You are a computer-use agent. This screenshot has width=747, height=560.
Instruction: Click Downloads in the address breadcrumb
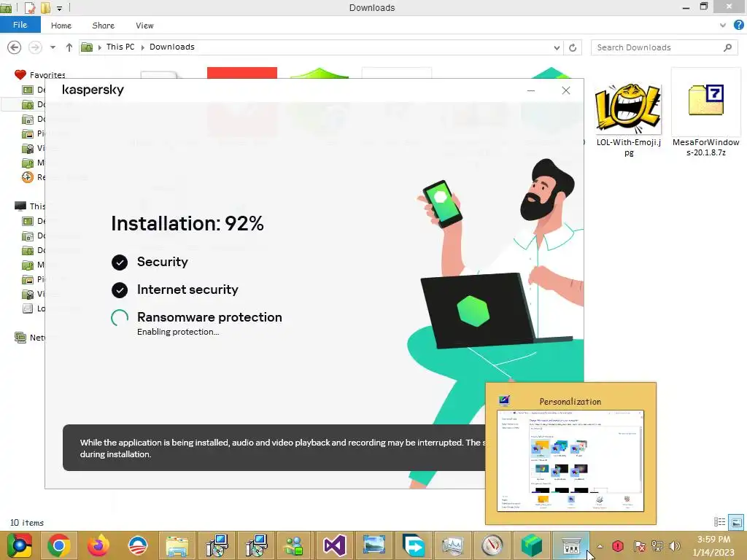click(172, 47)
